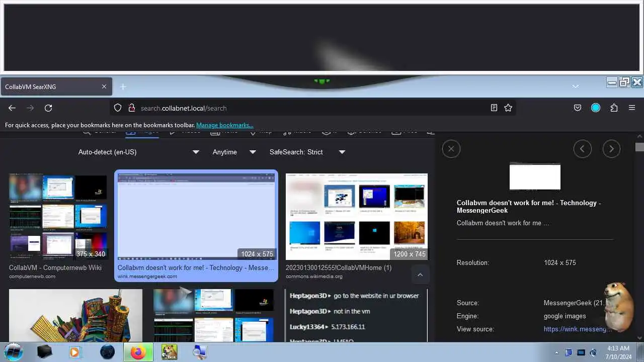This screenshot has height=362, width=644.
Task: Open a new browser tab
Action: click(x=123, y=87)
